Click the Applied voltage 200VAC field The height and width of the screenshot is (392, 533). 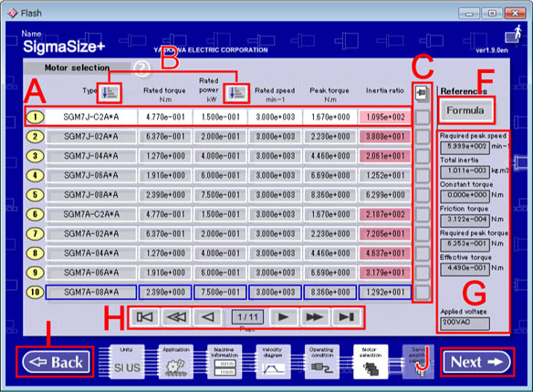[465, 324]
